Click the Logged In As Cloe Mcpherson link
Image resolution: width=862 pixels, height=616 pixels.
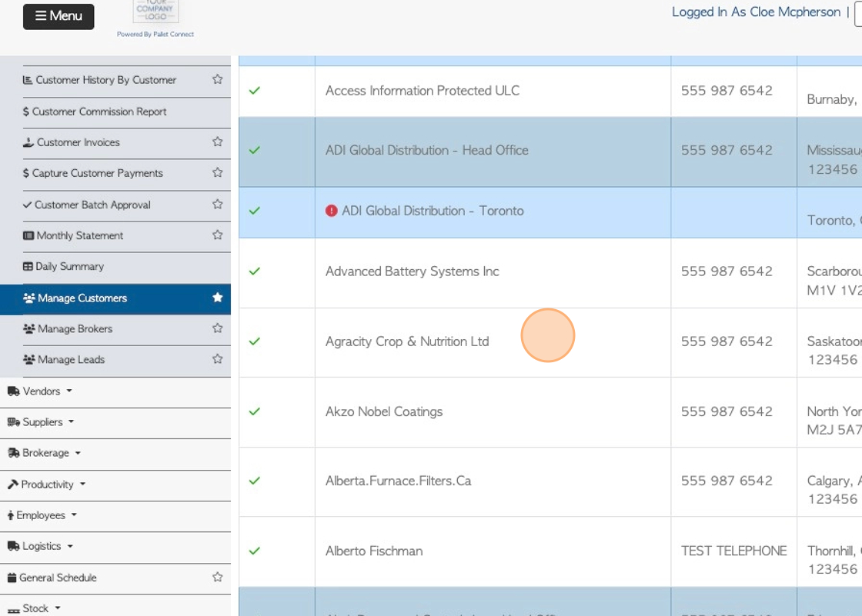(756, 12)
